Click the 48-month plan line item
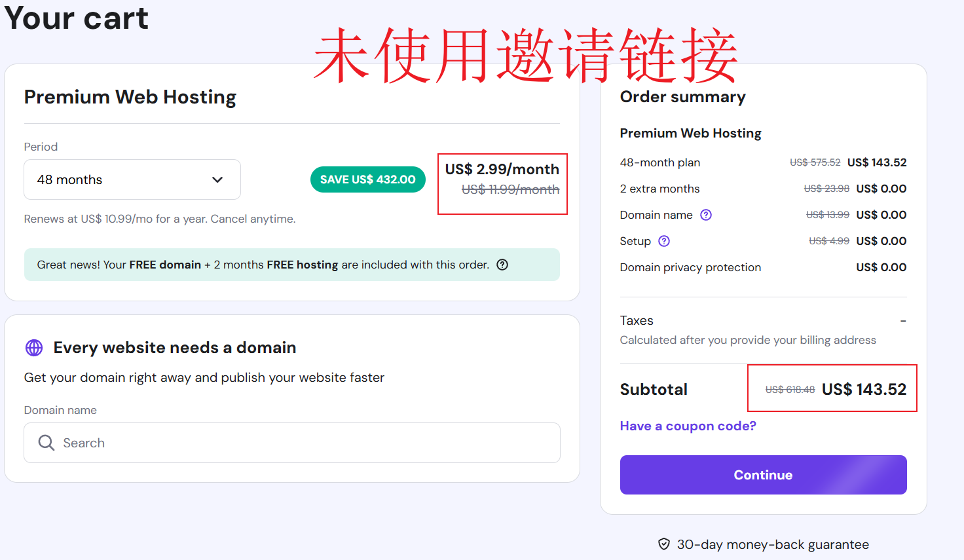 click(x=659, y=162)
